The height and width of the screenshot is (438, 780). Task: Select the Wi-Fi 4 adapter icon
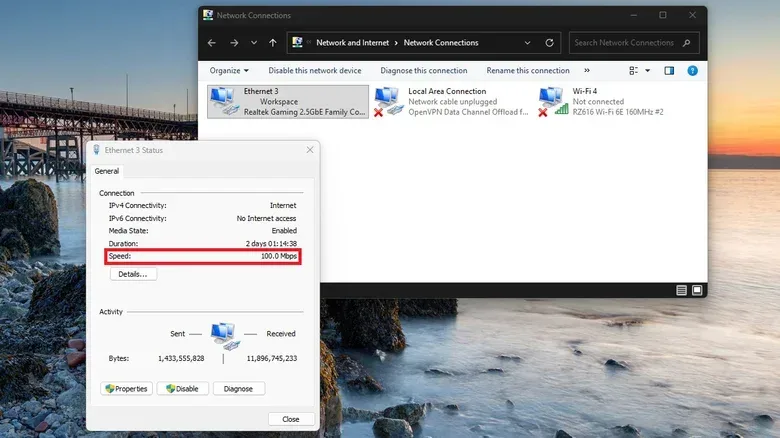(x=553, y=101)
